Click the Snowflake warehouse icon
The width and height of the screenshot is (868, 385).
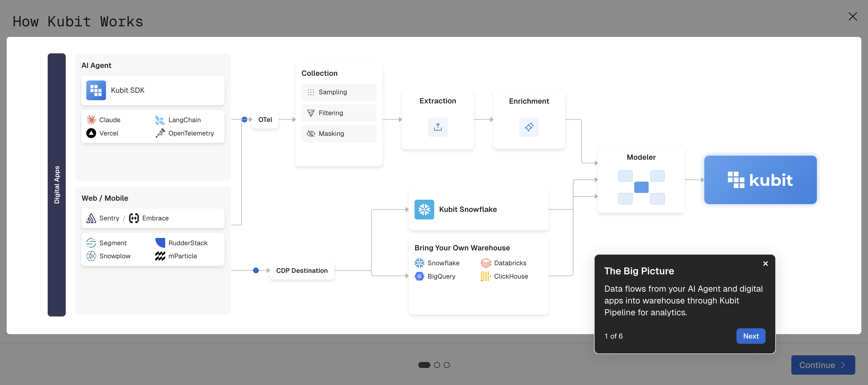419,263
